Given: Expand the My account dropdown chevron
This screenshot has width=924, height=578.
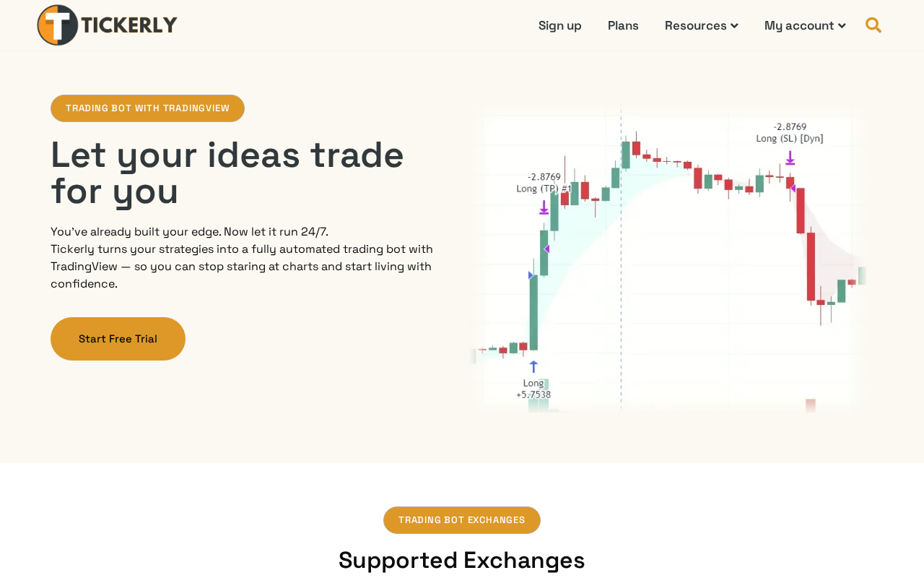Looking at the screenshot, I should [842, 26].
